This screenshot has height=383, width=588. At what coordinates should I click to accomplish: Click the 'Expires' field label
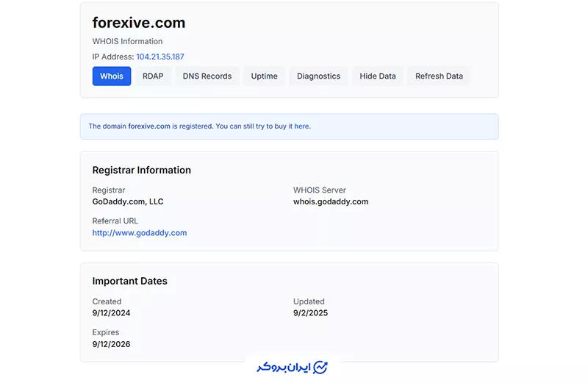coord(106,333)
